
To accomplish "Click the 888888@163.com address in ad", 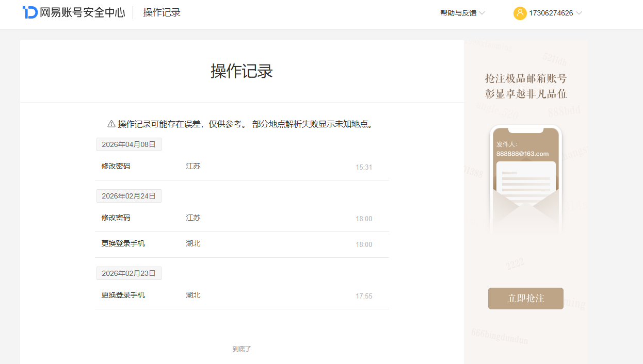I will point(522,154).
